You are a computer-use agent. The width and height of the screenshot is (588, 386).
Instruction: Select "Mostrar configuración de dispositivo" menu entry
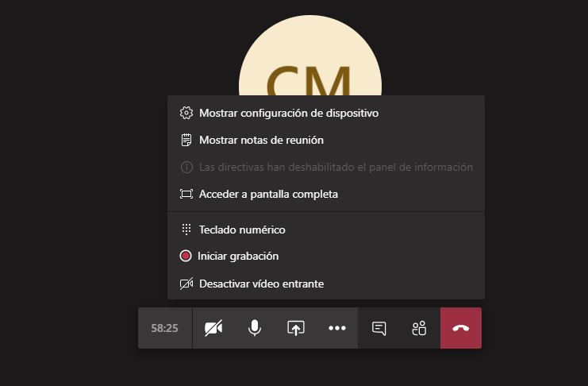[x=289, y=113]
